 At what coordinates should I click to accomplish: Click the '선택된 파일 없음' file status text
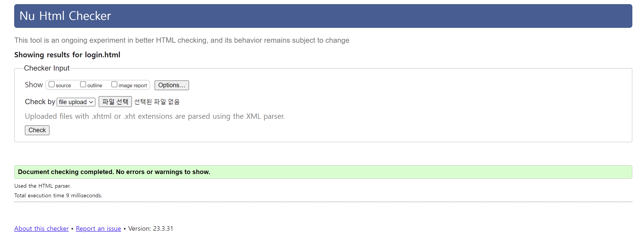point(157,102)
